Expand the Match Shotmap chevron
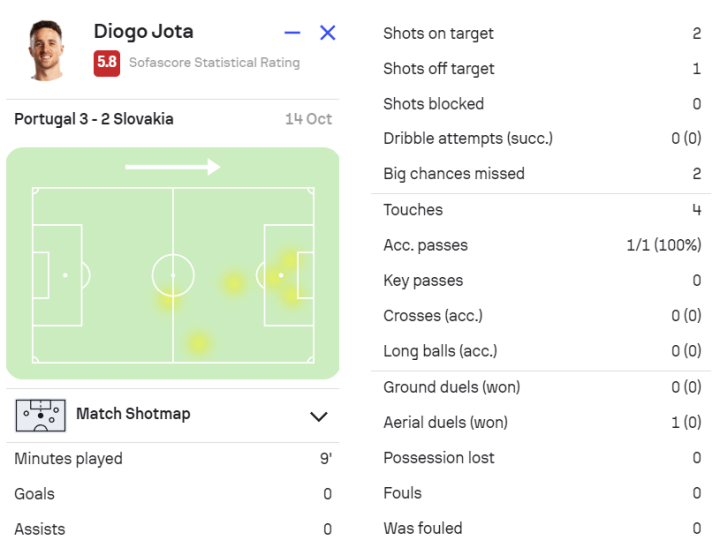The image size is (720, 555). (x=318, y=416)
